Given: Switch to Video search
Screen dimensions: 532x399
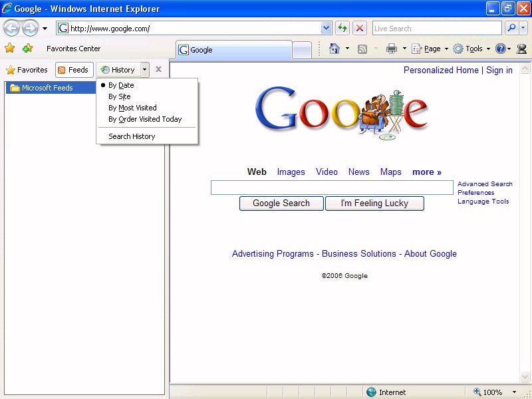Looking at the screenshot, I should coord(327,172).
